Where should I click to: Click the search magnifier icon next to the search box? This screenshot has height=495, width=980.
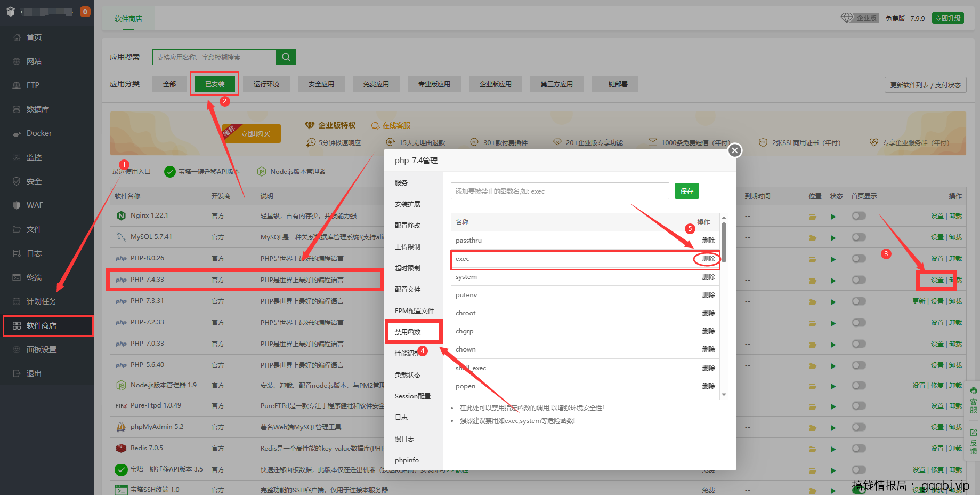point(286,57)
